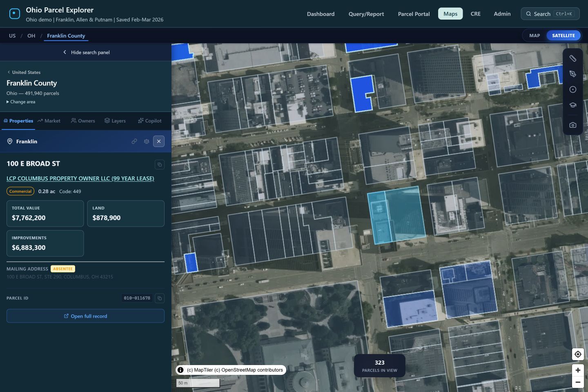588x392 pixels.
Task: Go to Dashboard in top navigation
Action: tap(321, 14)
